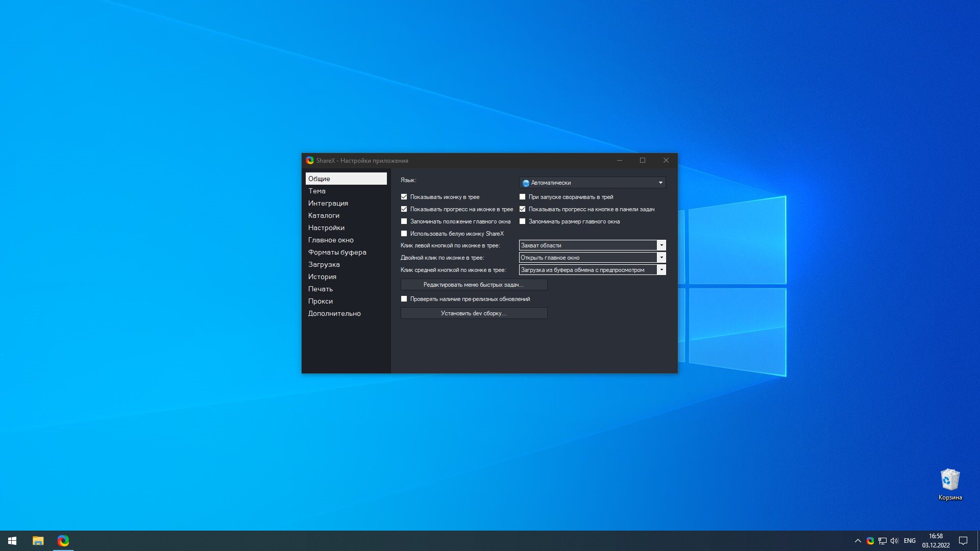Image resolution: width=980 pixels, height=551 pixels.
Task: Expand the Захват области dropdown
Action: (x=592, y=245)
